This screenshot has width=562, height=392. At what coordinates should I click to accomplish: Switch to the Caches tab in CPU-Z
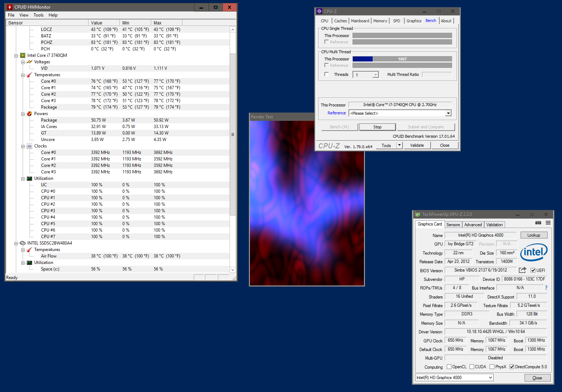click(x=340, y=21)
